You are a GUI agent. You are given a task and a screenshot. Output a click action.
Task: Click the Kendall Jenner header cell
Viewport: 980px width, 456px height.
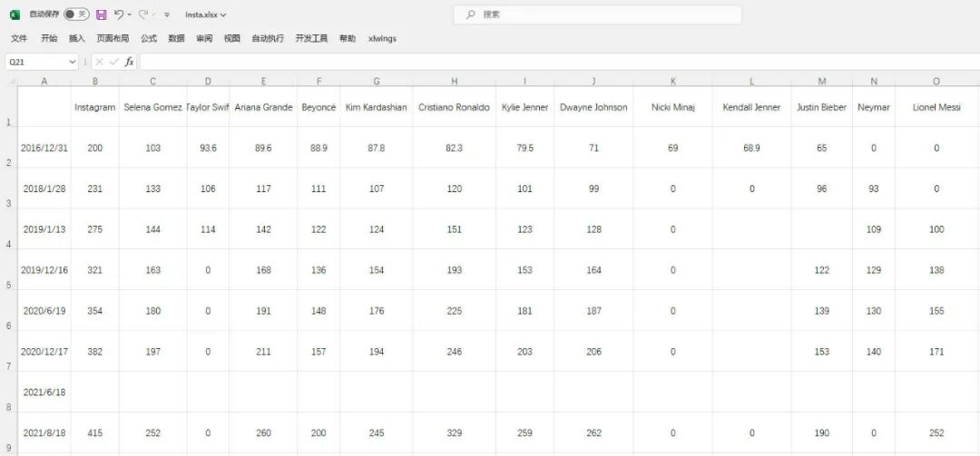(x=752, y=107)
